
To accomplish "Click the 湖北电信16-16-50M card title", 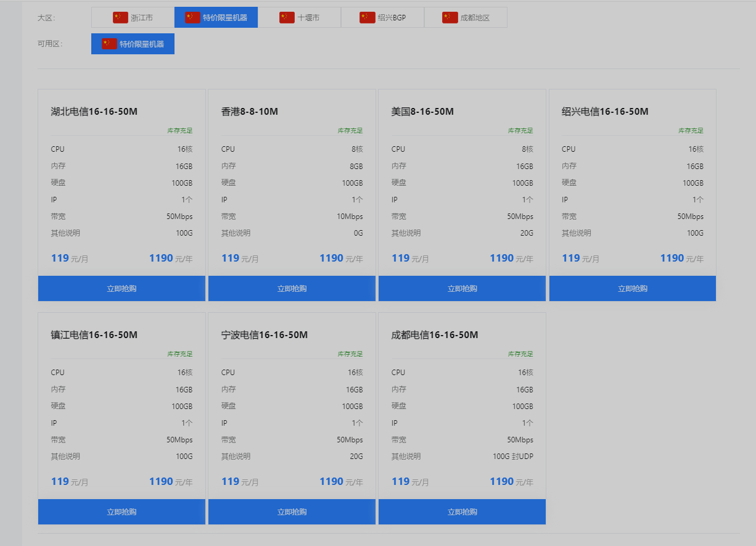I will (94, 112).
